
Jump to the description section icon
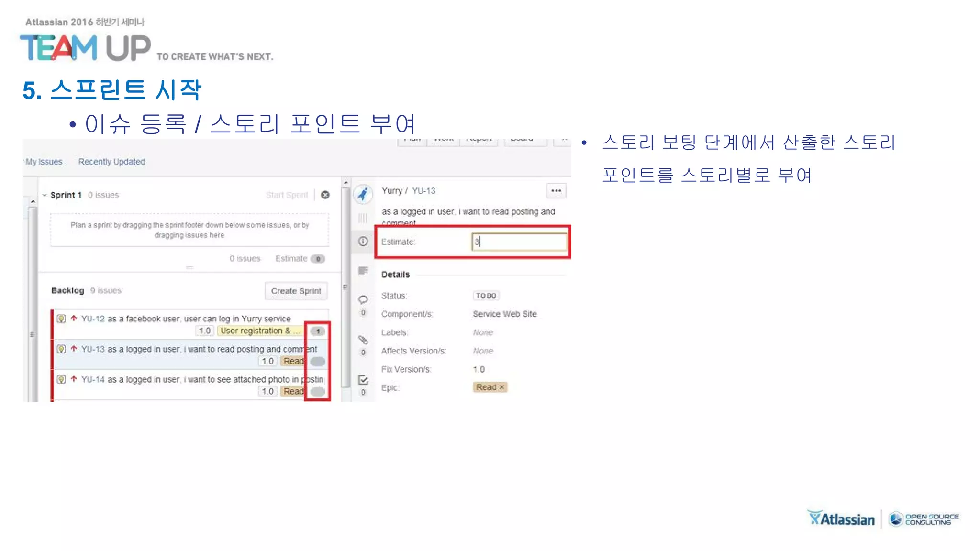point(363,271)
